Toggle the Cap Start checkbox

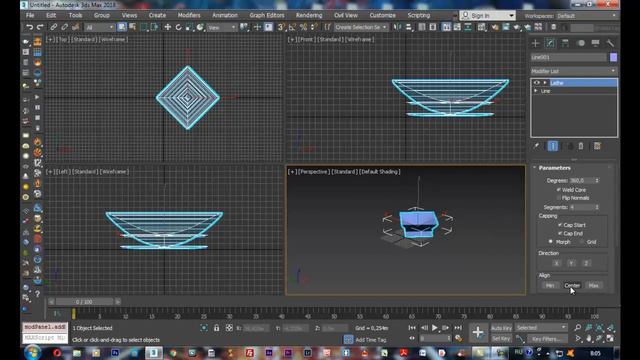560,225
